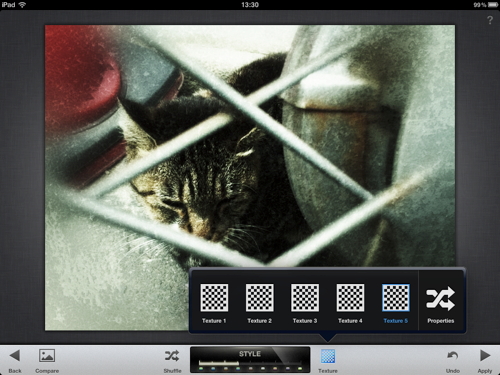The height and width of the screenshot is (375, 500).
Task: Select the Texture 3 checkerboard thumbnail
Action: [305, 298]
